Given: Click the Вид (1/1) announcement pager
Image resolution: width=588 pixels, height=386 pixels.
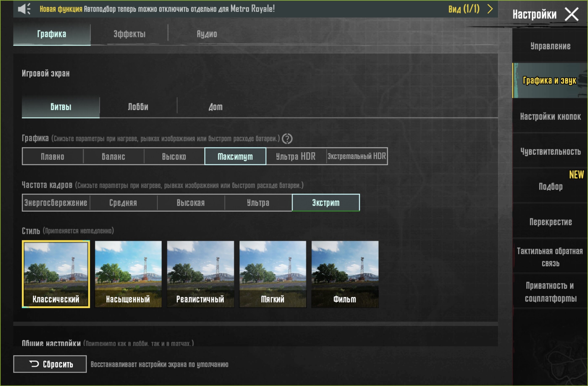Looking at the screenshot, I should click(x=464, y=9).
